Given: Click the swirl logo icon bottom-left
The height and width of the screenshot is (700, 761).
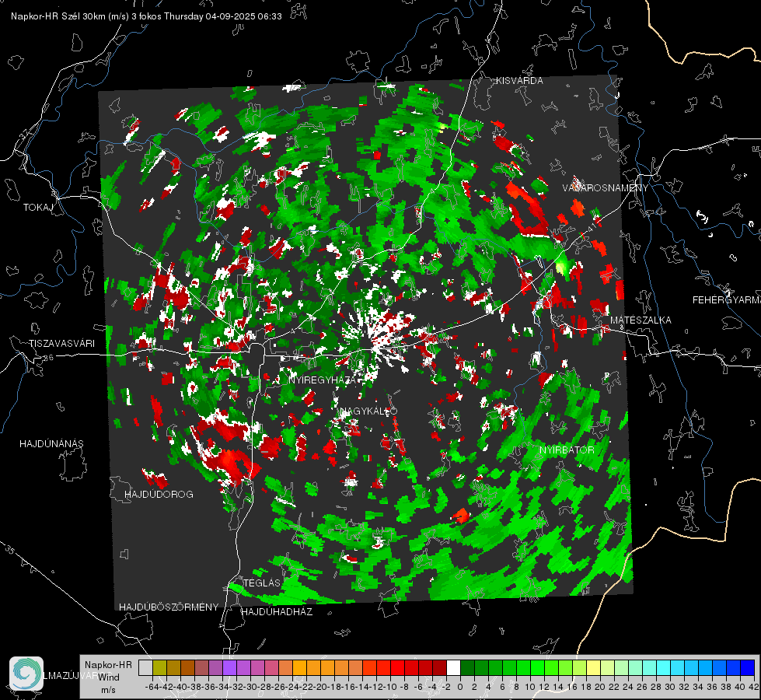Looking at the screenshot, I should 26,674.
